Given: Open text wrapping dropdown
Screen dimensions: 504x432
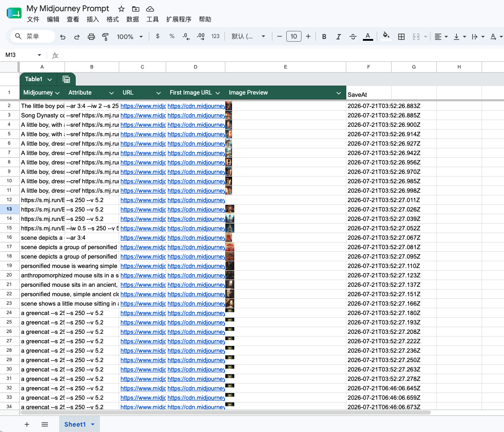Looking at the screenshot, I should [x=478, y=37].
